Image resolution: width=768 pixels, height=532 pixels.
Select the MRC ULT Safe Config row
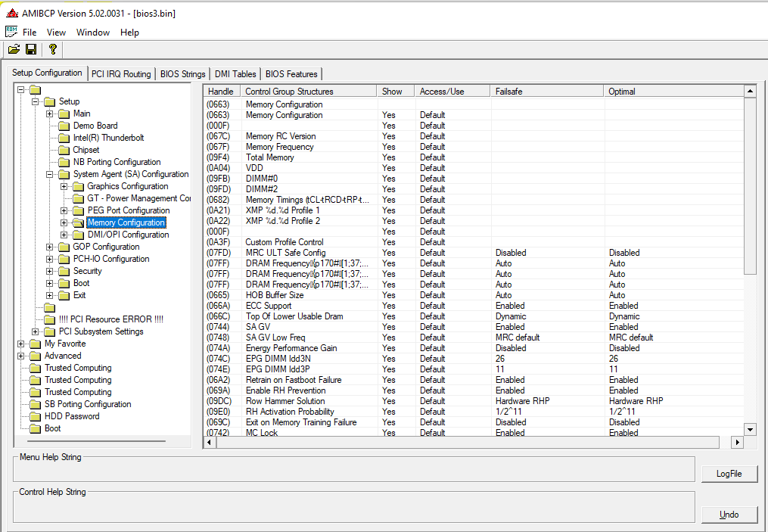coord(473,253)
